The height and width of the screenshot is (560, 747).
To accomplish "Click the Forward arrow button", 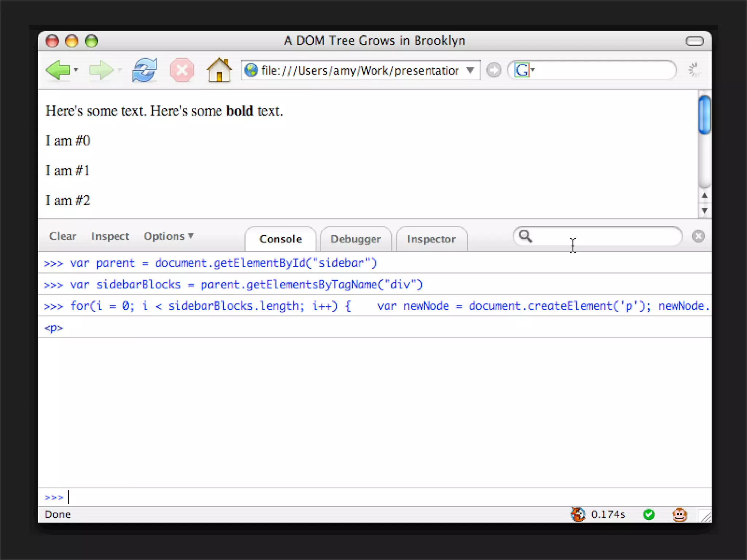I will pyautogui.click(x=101, y=70).
